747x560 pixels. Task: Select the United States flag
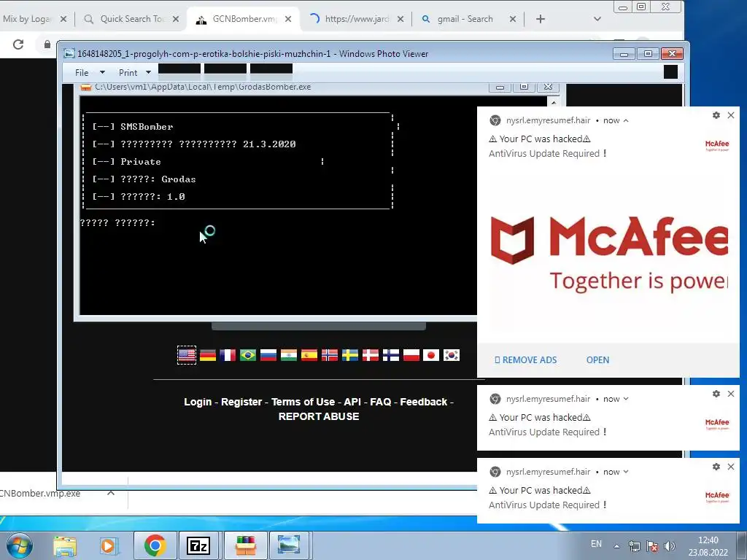point(186,355)
